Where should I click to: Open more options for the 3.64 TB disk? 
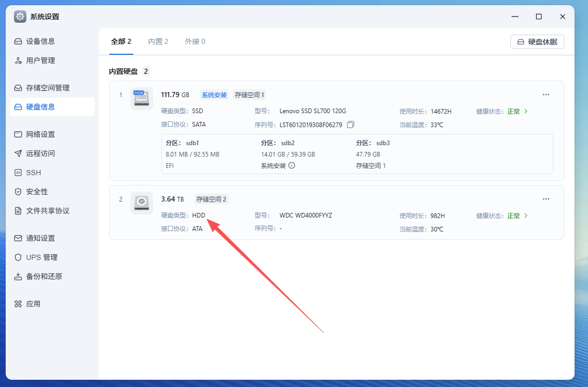546,199
